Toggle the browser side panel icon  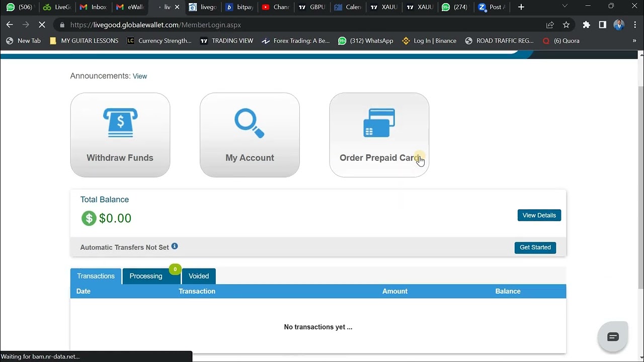[602, 25]
